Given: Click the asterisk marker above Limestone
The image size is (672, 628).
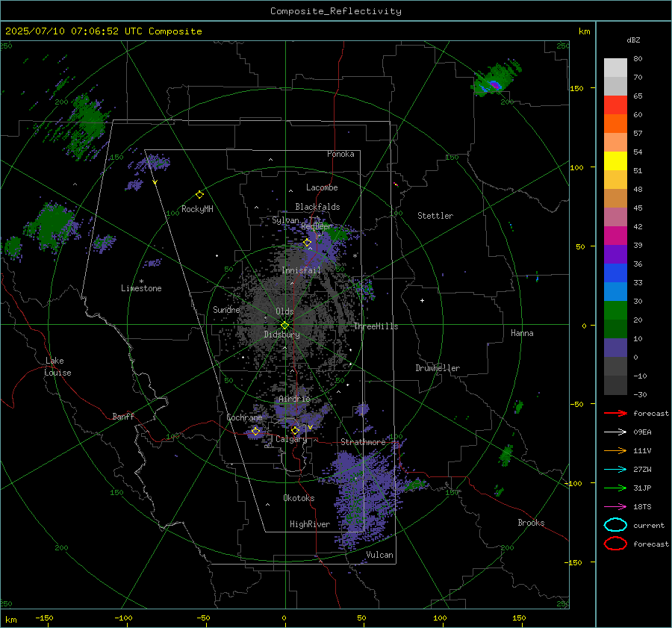Looking at the screenshot, I should [x=141, y=282].
